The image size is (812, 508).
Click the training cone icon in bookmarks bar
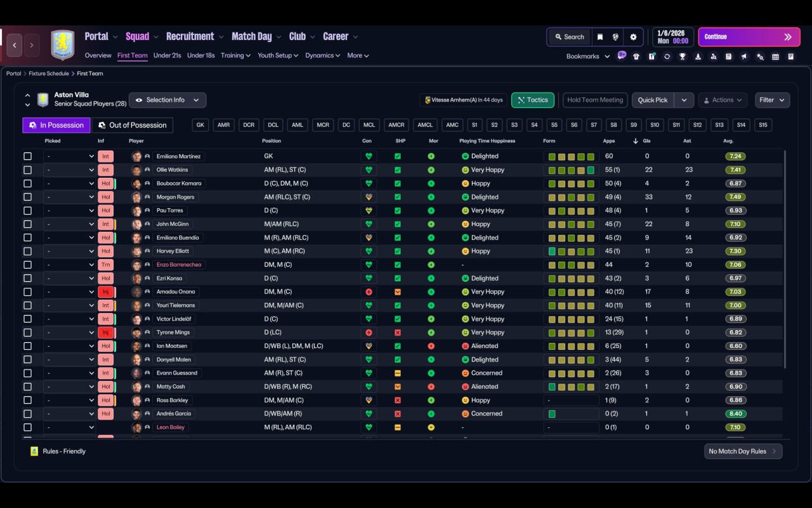698,57
